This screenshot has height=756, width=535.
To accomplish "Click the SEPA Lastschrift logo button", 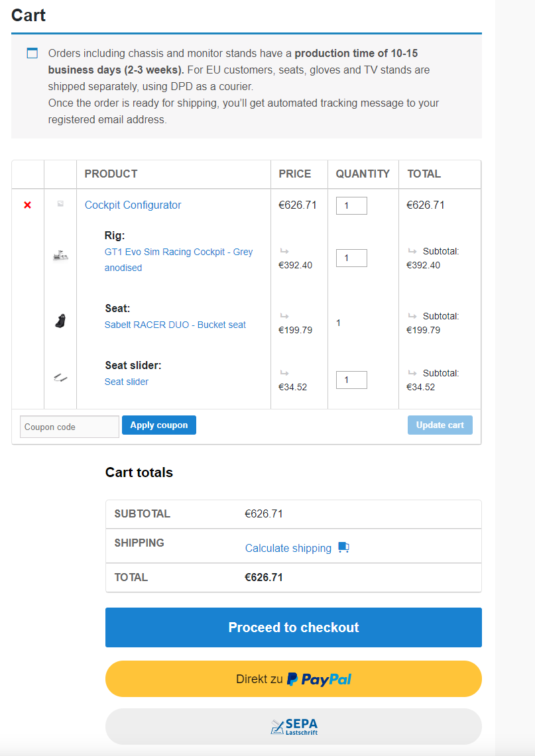I will (294, 727).
